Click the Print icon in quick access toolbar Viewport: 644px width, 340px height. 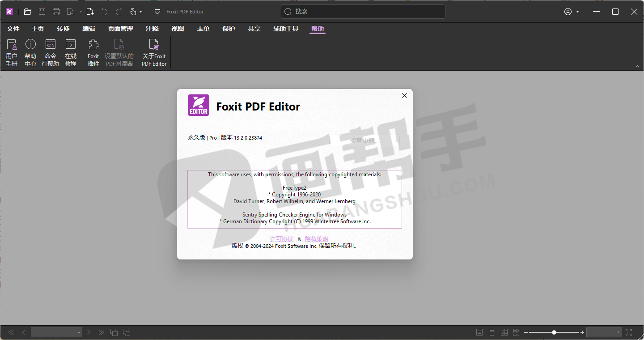point(56,12)
